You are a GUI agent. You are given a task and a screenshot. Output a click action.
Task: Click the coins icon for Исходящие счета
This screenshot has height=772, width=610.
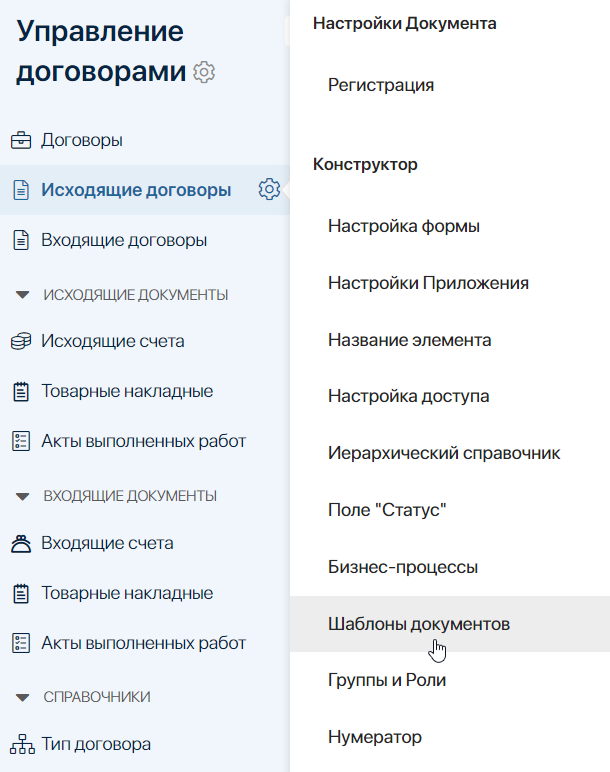click(x=20, y=341)
